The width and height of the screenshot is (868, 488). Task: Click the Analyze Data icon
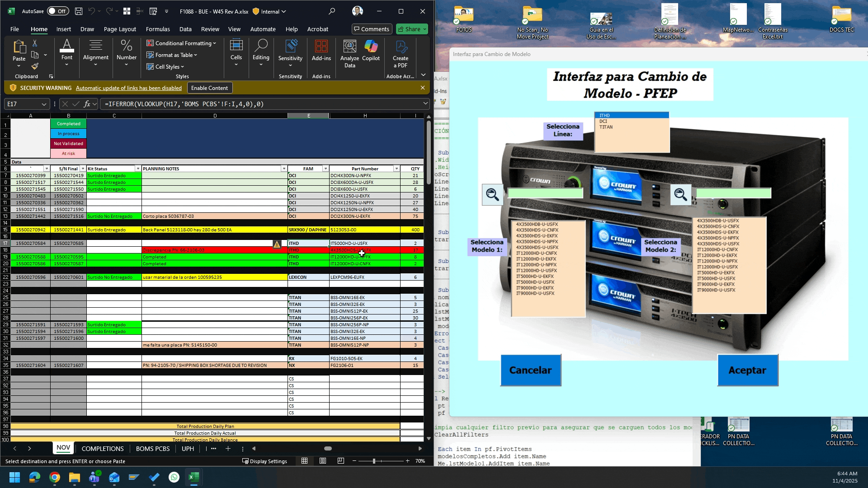point(349,53)
